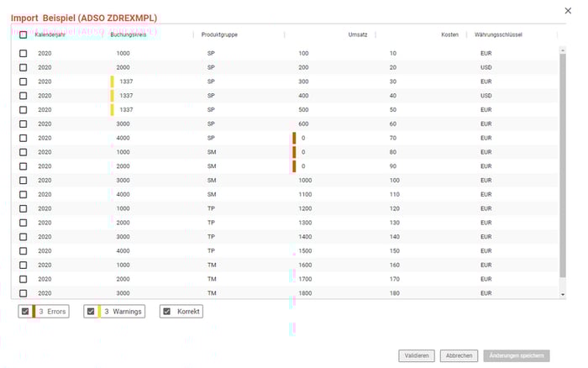Tick the checkbox of the row with Umsatz 1400
This screenshot has height=368, width=588.
pyautogui.click(x=24, y=237)
